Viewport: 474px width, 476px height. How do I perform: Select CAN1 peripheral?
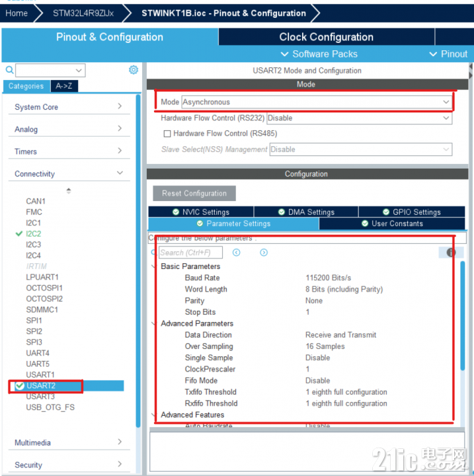point(36,201)
